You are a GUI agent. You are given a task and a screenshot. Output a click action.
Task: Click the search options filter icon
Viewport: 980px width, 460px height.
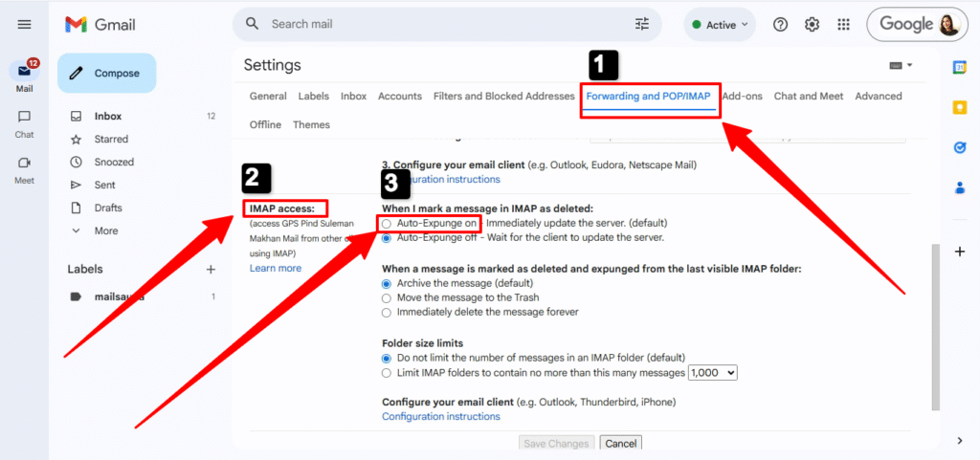coord(641,24)
